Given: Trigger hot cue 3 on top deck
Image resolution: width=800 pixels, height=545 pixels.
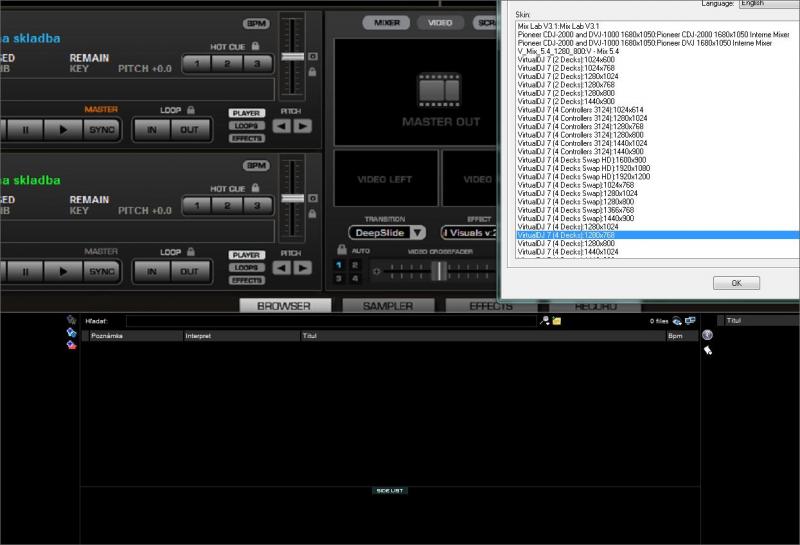Looking at the screenshot, I should 257,64.
